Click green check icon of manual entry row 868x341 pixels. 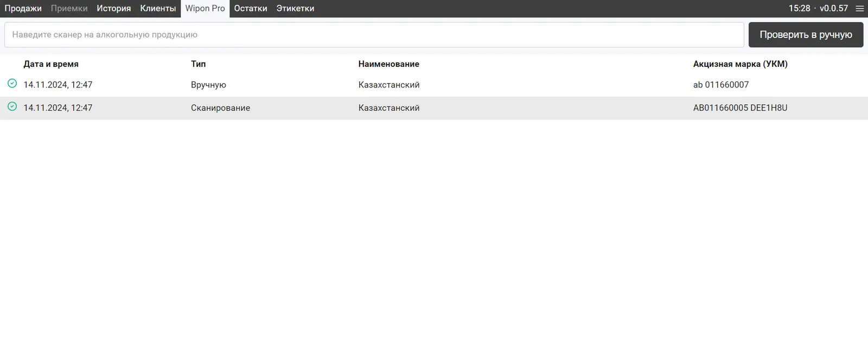point(12,84)
